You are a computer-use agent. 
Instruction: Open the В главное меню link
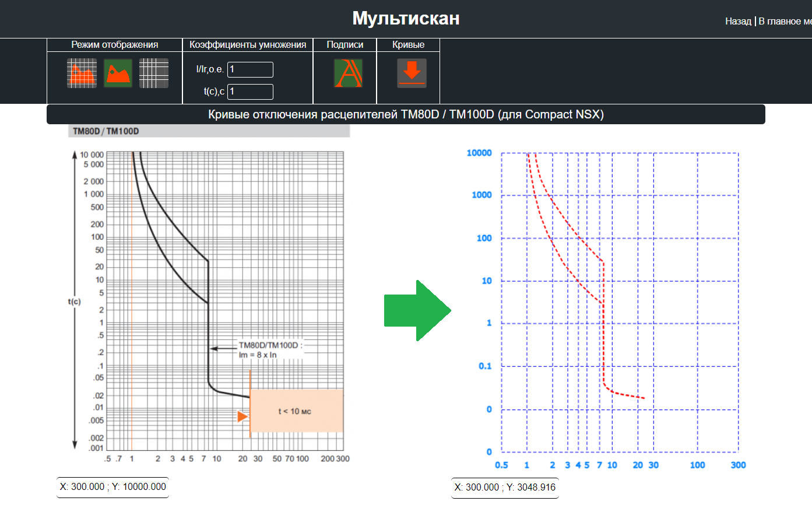785,21
